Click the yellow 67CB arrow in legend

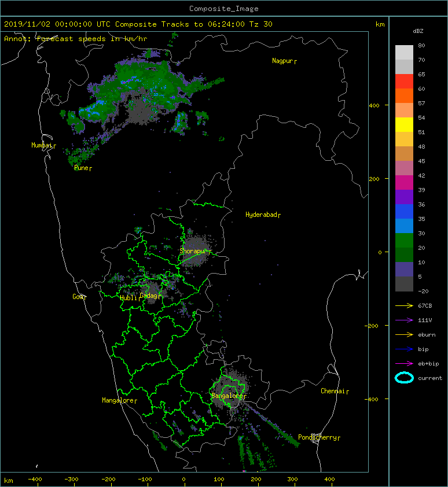404,306
